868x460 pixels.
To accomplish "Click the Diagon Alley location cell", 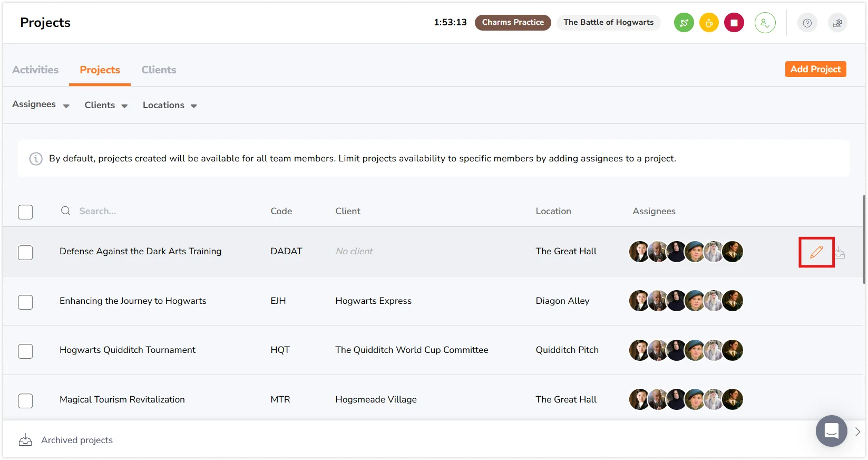I will tap(562, 301).
